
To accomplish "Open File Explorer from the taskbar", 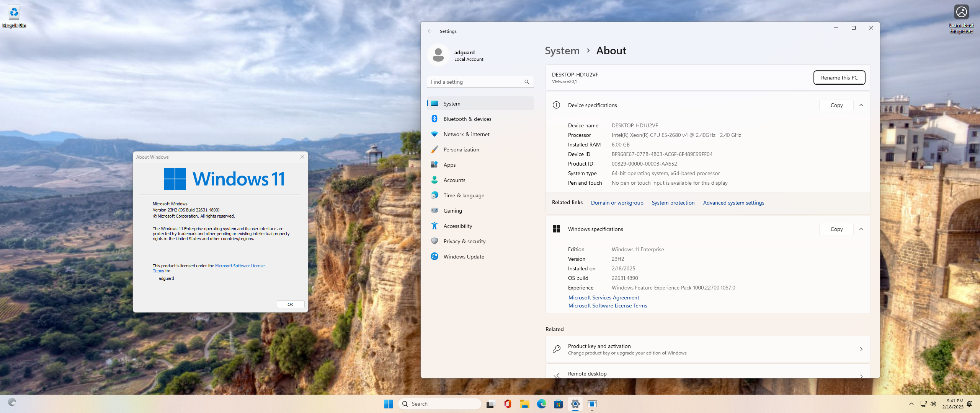I will point(524,404).
